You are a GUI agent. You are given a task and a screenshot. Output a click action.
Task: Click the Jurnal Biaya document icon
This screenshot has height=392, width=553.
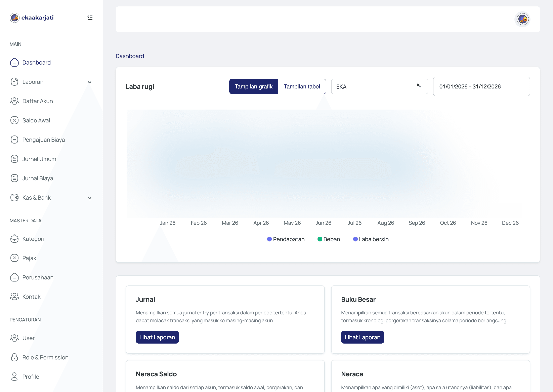pyautogui.click(x=14, y=178)
